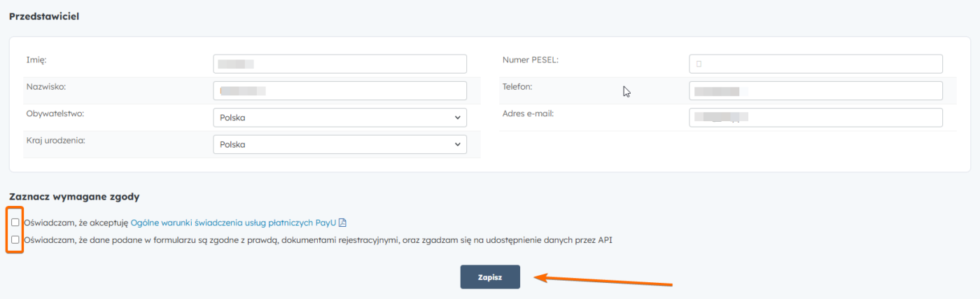The height and width of the screenshot is (299, 980).
Task: Click the Kraj urodzenia label text
Action: 55,141
